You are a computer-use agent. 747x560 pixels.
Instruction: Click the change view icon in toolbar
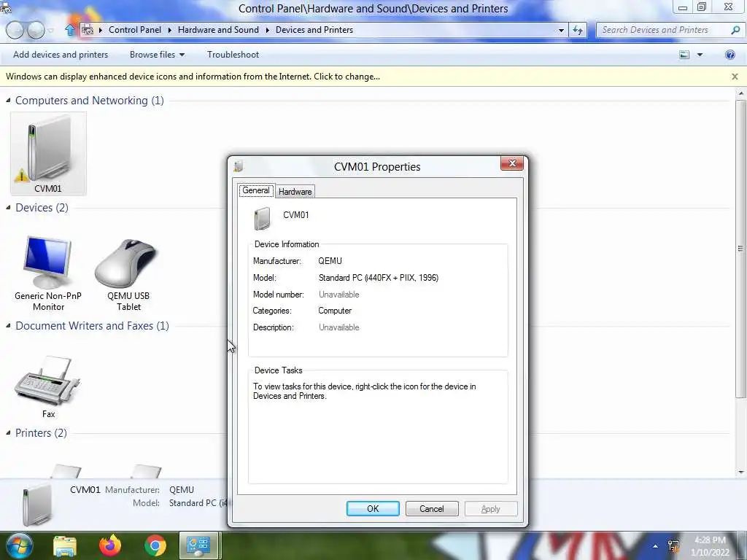point(684,55)
